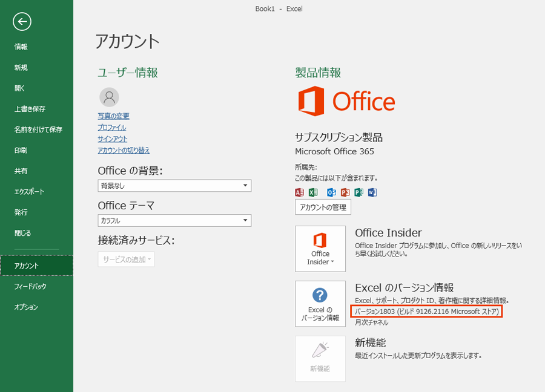This screenshot has width=545, height=392.
Task: Open the Office Insider dropdown button
Action: pyautogui.click(x=320, y=249)
